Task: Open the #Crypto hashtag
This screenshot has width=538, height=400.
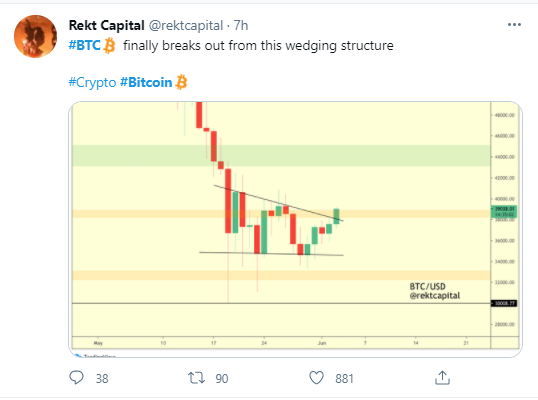Action: [92, 83]
